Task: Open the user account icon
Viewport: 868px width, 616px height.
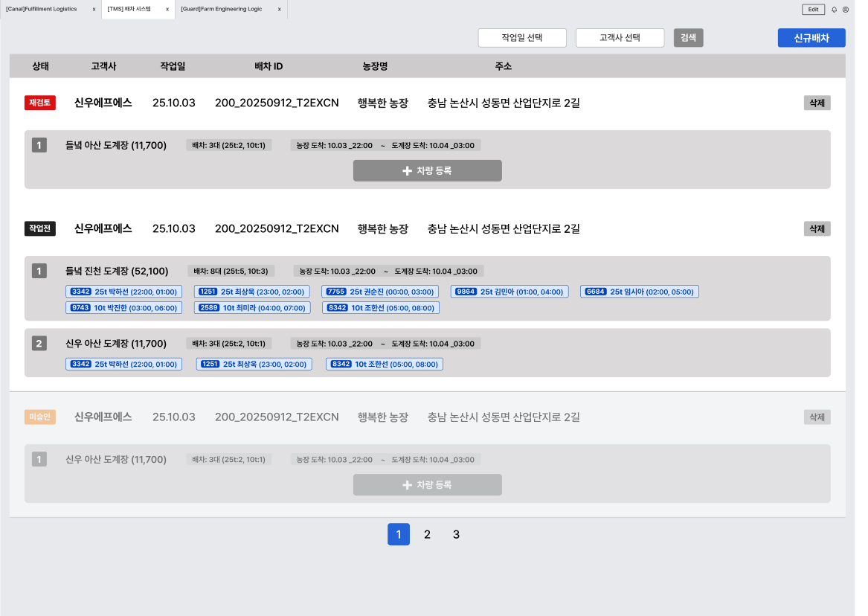Action: tap(845, 10)
